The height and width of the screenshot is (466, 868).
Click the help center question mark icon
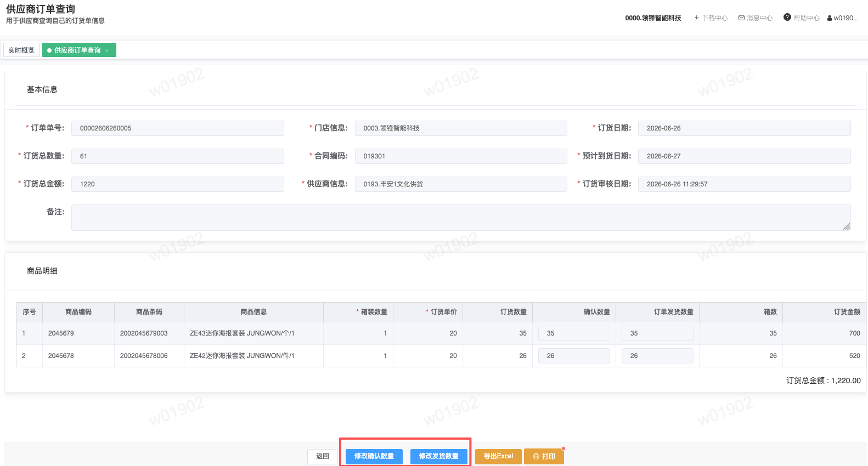tap(787, 18)
